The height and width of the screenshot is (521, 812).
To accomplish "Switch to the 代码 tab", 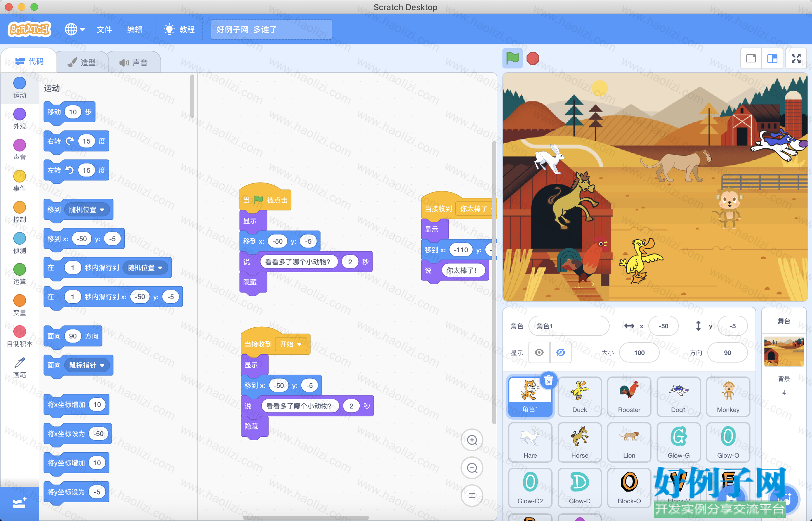I will point(29,61).
